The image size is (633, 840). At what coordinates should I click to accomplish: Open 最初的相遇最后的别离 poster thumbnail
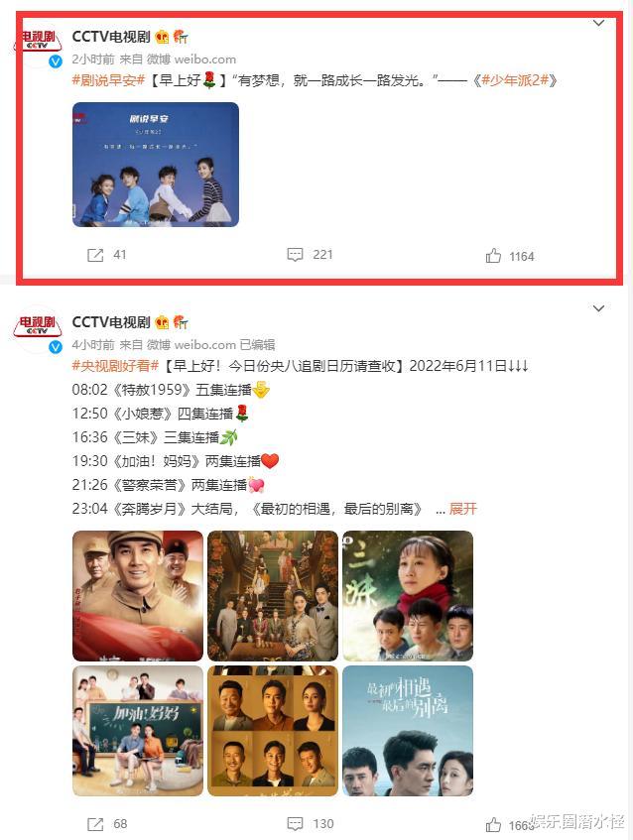click(408, 731)
